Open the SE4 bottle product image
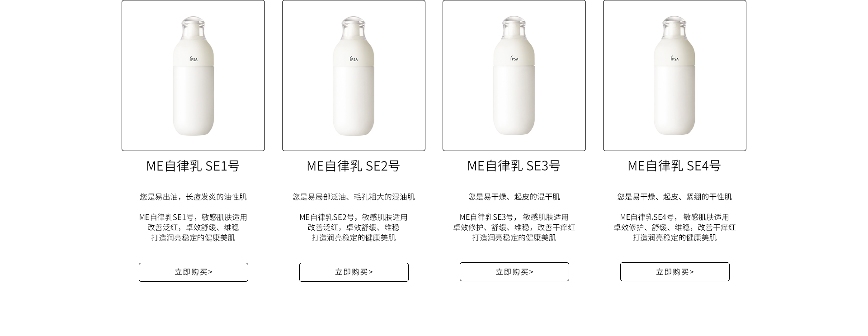The width and height of the screenshot is (868, 336). (675, 76)
